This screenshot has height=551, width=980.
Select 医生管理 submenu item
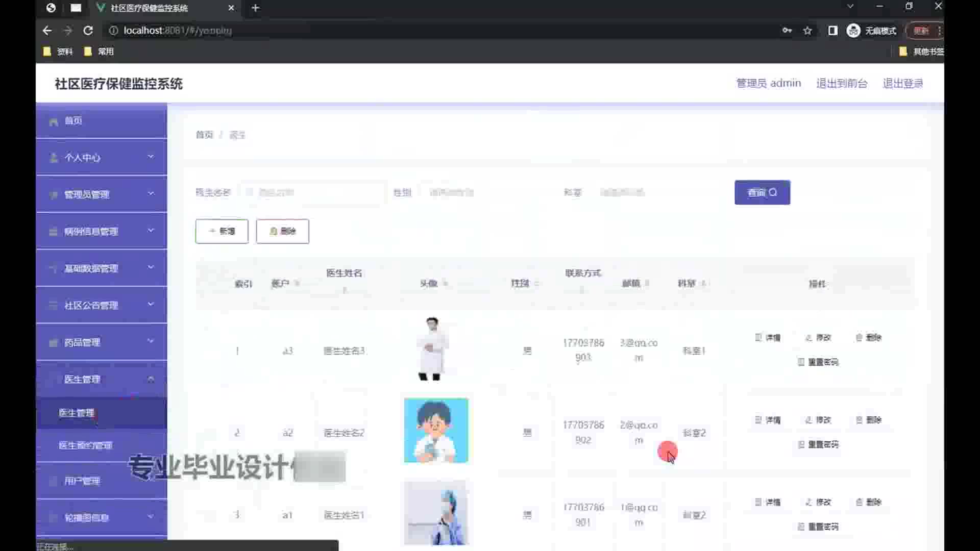coord(102,413)
